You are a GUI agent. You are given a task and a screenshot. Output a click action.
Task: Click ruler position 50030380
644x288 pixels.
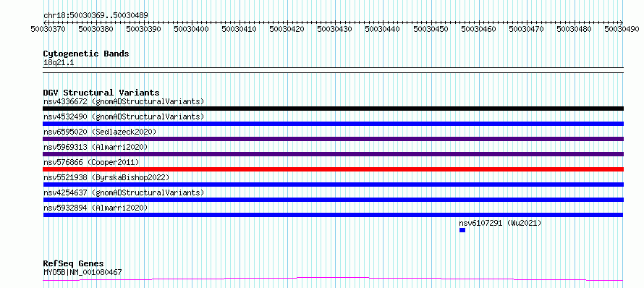pyautogui.click(x=96, y=29)
